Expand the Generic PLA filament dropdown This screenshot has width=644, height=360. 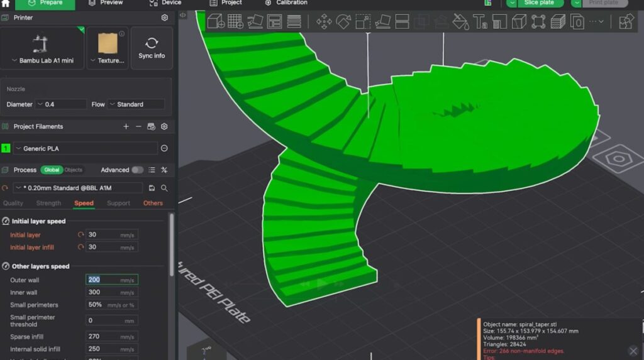click(85, 148)
